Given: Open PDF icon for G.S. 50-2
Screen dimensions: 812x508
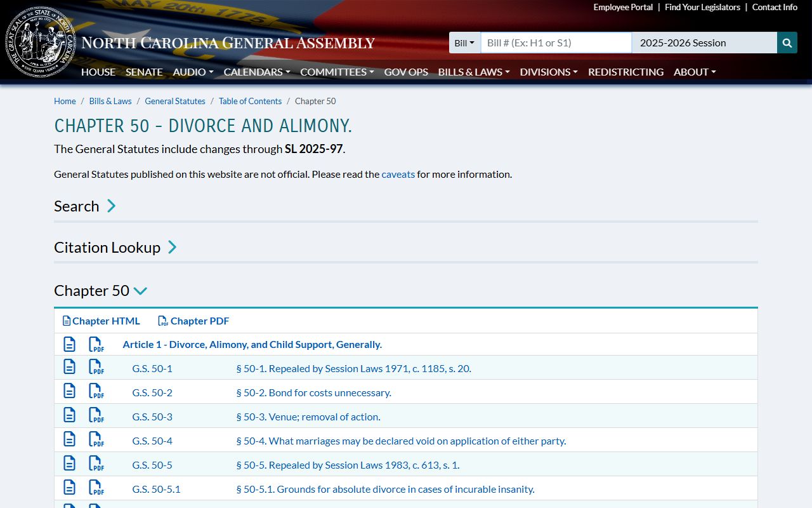Looking at the screenshot, I should tap(96, 391).
